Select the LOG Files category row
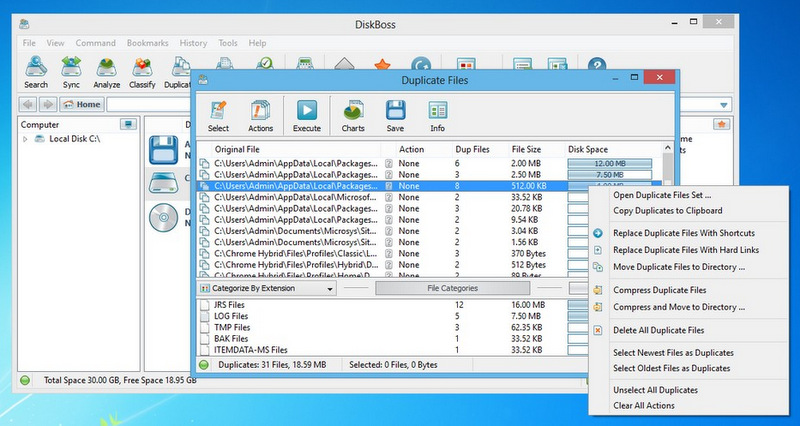Image resolution: width=800 pixels, height=426 pixels. point(393,316)
